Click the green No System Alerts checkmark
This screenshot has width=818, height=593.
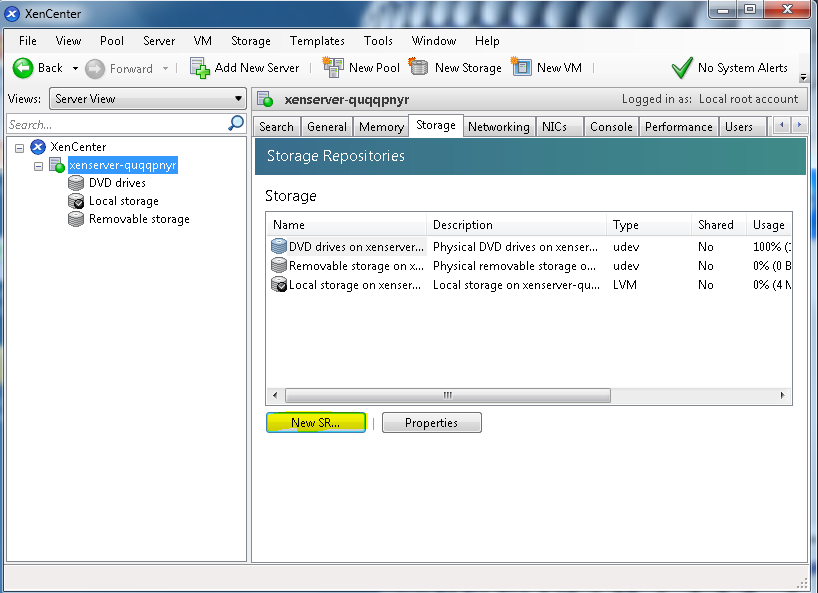click(682, 68)
